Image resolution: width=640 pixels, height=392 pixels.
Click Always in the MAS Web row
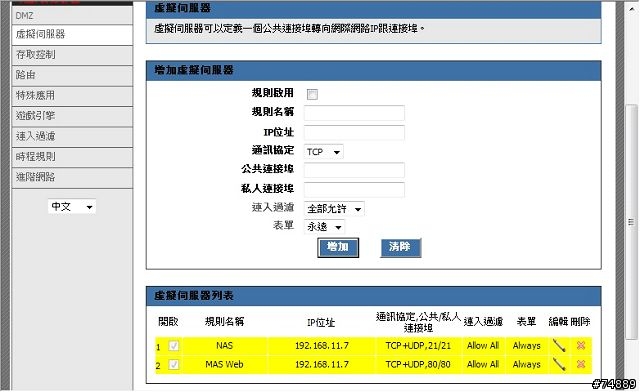[x=527, y=364]
